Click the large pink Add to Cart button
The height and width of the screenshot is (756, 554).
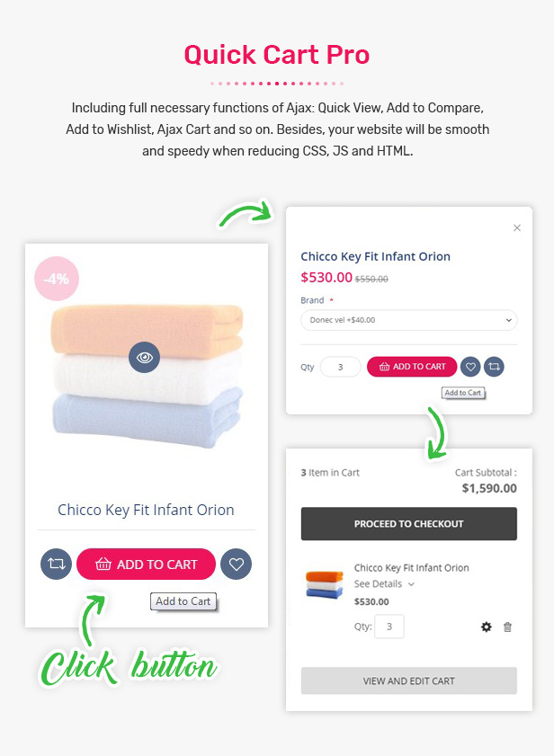(x=146, y=565)
